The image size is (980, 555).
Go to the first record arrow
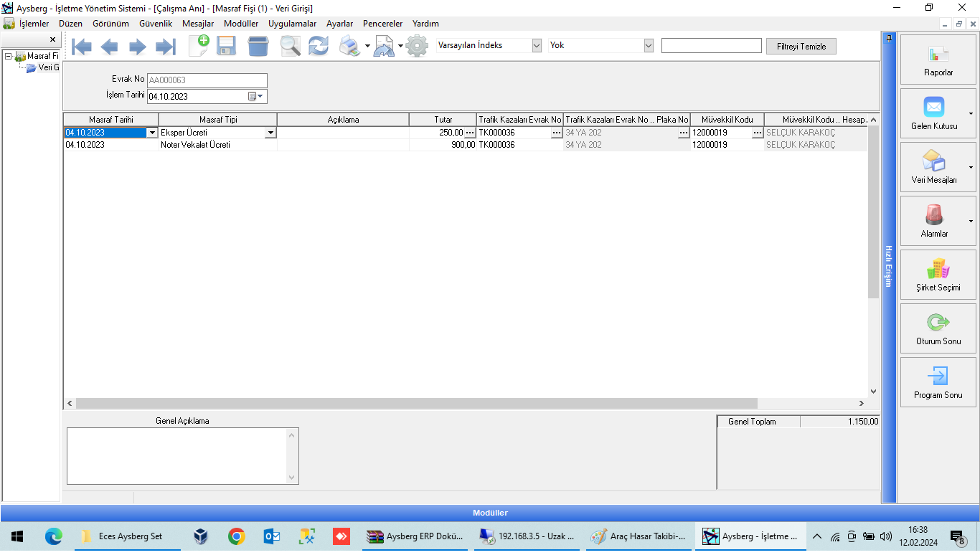pos(82,47)
